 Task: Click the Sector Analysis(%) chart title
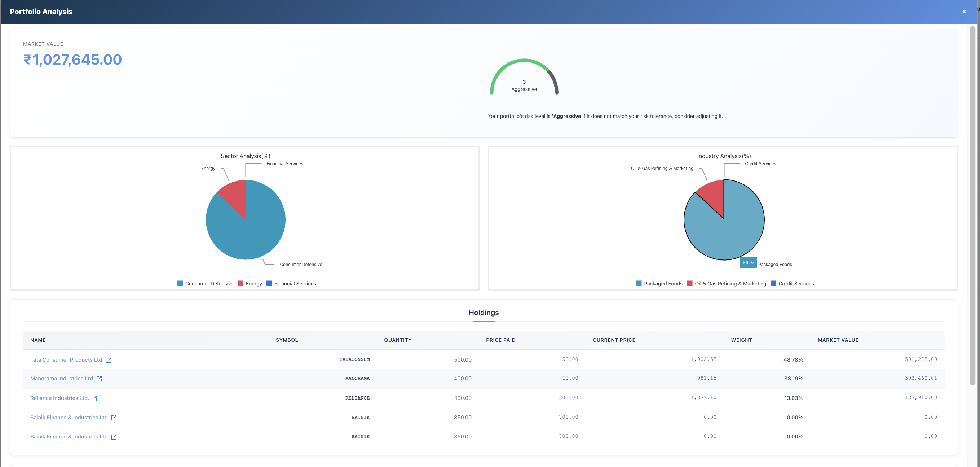pyautogui.click(x=246, y=156)
